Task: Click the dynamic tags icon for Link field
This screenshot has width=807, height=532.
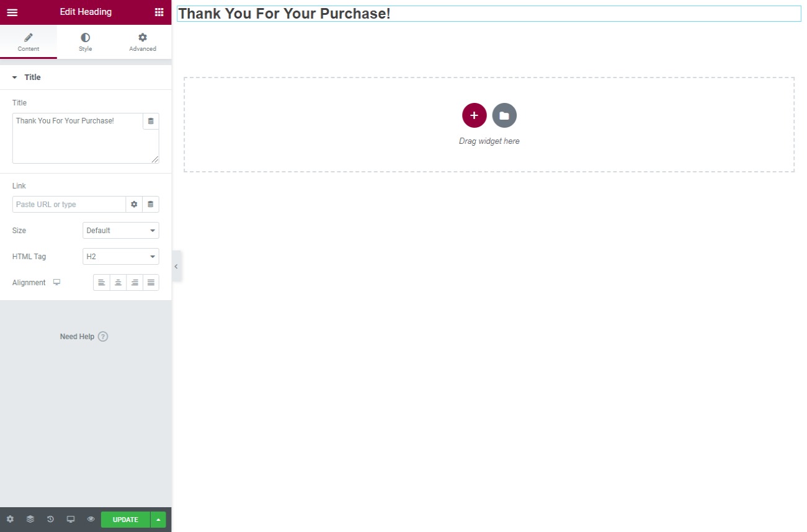Action: pos(151,204)
